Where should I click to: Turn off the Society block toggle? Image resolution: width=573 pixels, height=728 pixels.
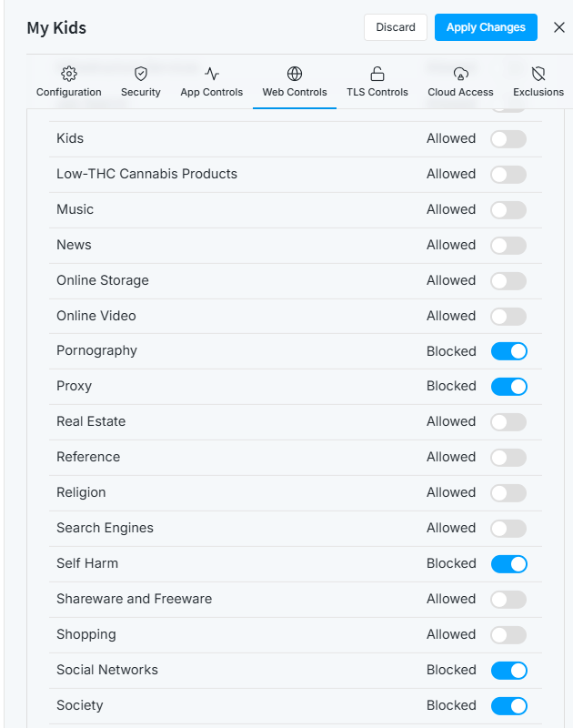point(509,706)
